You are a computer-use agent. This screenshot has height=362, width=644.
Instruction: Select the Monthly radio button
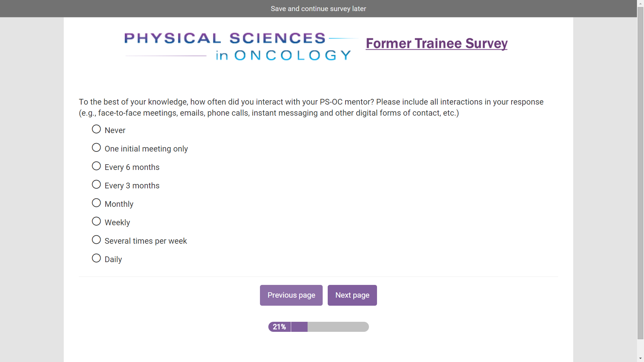tap(96, 203)
